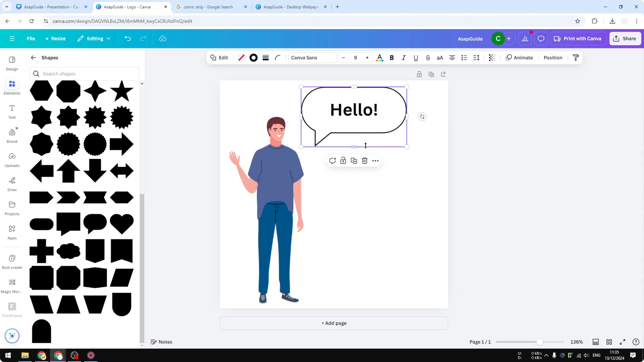Screen dimensions: 644x362
Task: Delete the speech bubble using the trash icon
Action: pyautogui.click(x=365, y=161)
